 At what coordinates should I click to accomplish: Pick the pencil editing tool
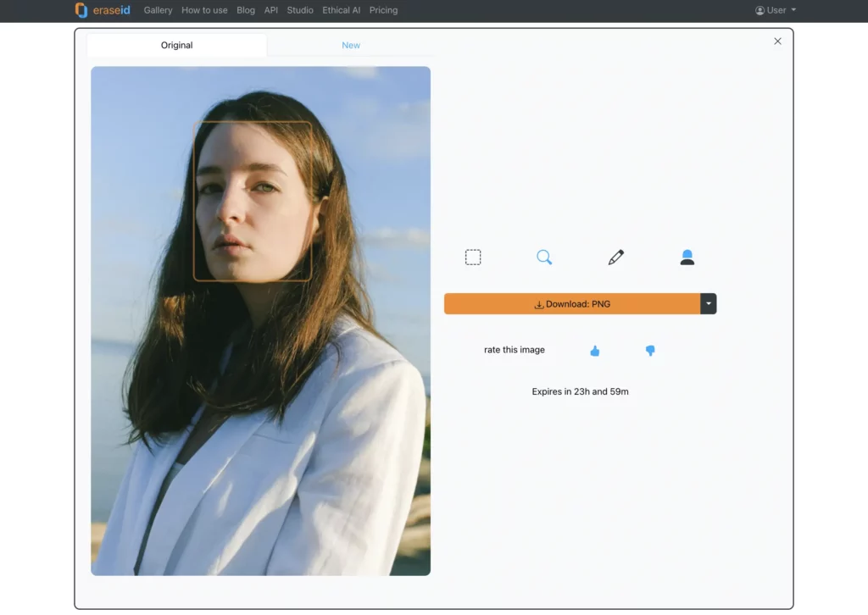point(615,257)
